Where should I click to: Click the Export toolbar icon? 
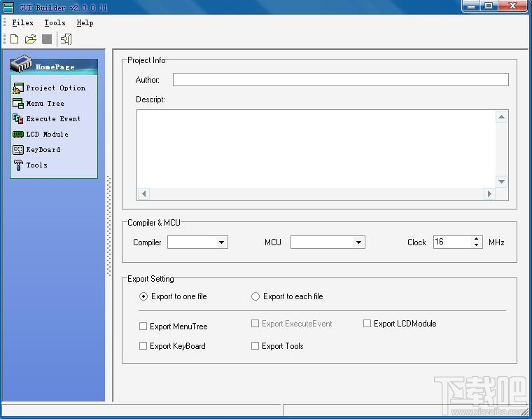click(x=66, y=39)
